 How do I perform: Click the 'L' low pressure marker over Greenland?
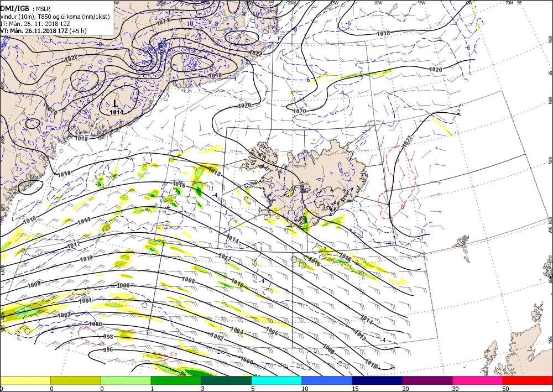pos(116,103)
